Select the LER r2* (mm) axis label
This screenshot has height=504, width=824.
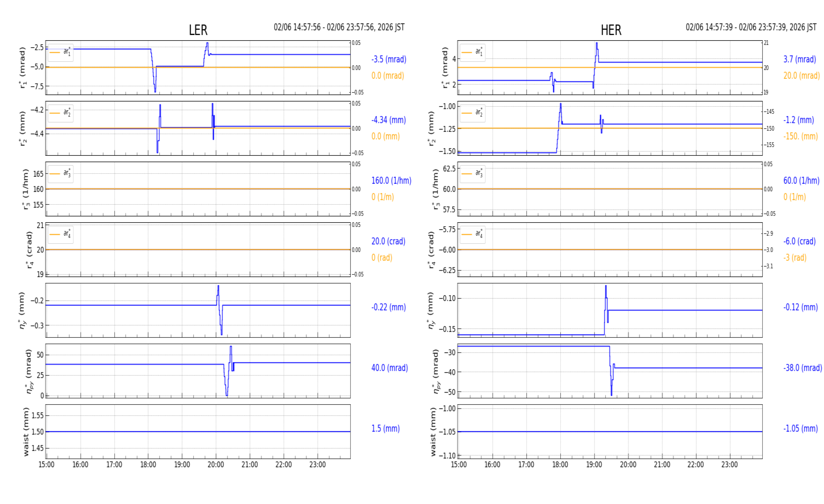[23, 128]
